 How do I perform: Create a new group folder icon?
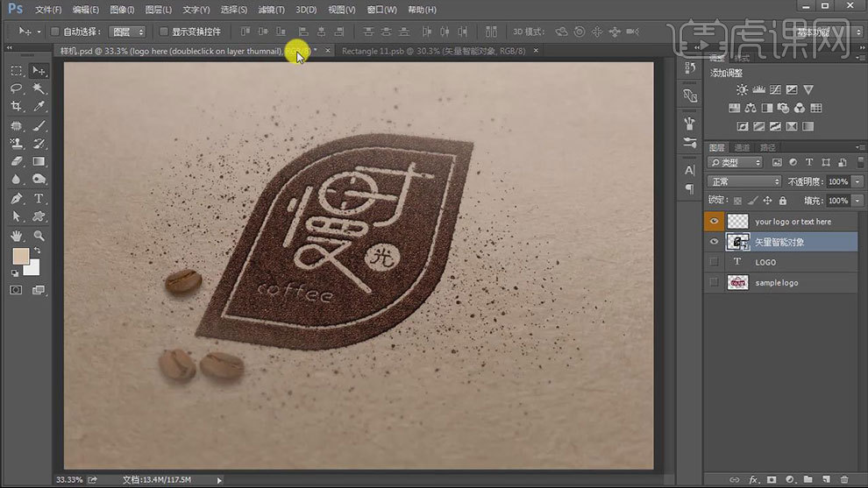pos(808,479)
